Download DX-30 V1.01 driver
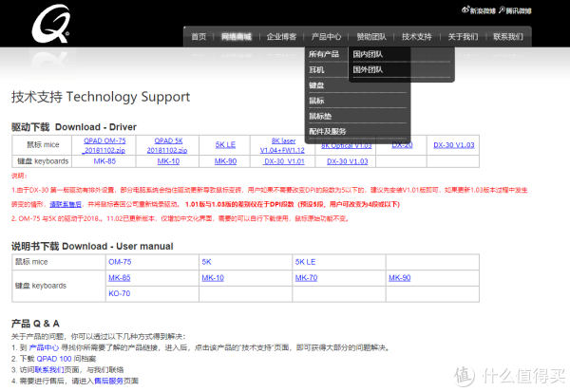Screen dimensions: 570x392 click(283, 161)
